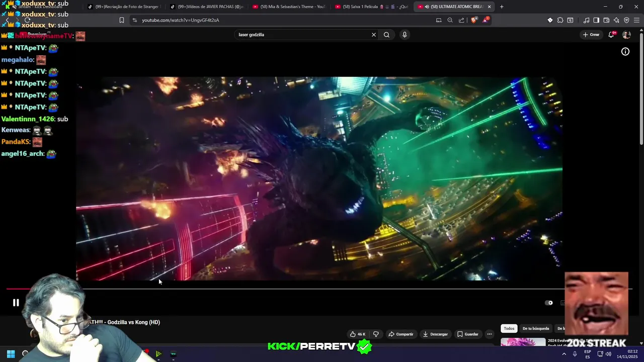
Task: Close the ULTIMATE ATOMIC BREATH tab
Action: (x=489, y=7)
